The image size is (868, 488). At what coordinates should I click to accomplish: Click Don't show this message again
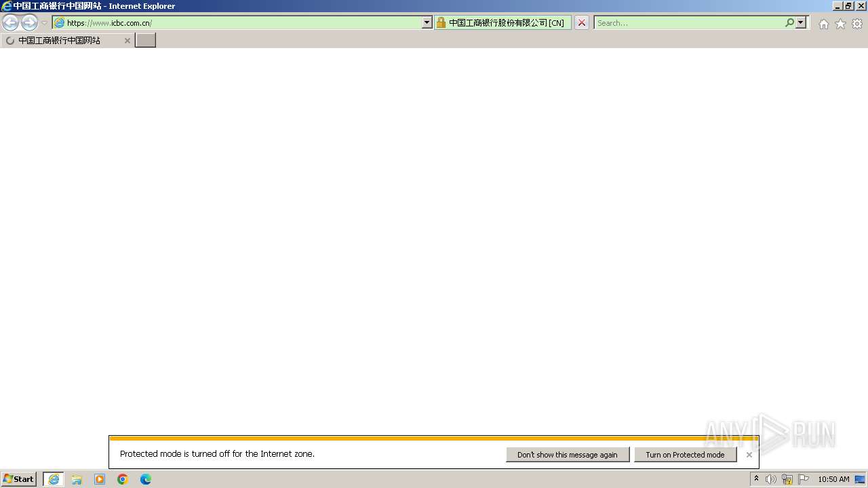(568, 455)
